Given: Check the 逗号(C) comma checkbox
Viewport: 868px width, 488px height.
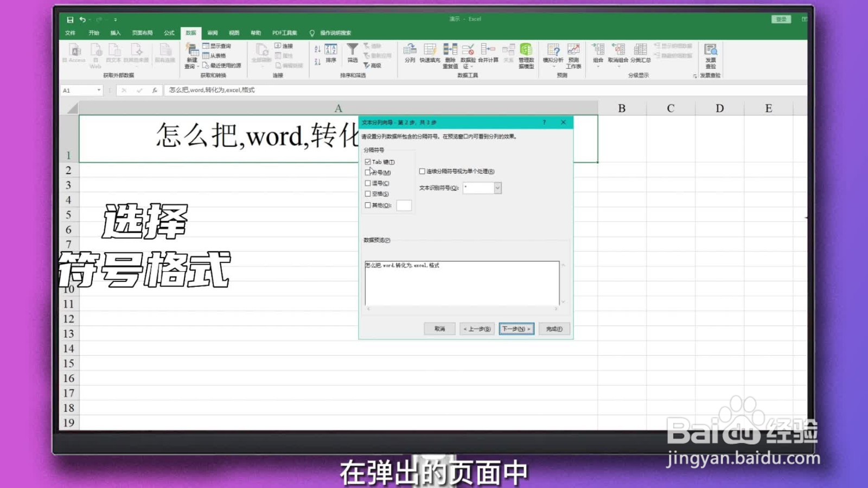Looking at the screenshot, I should [368, 183].
